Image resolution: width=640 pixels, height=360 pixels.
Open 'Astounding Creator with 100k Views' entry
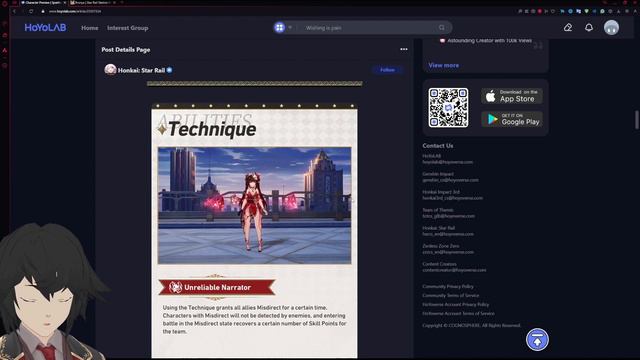click(x=486, y=41)
